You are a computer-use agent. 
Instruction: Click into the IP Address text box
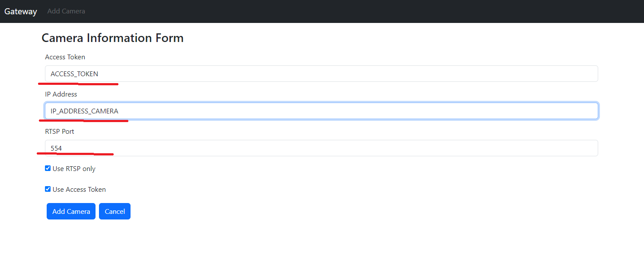(x=321, y=111)
